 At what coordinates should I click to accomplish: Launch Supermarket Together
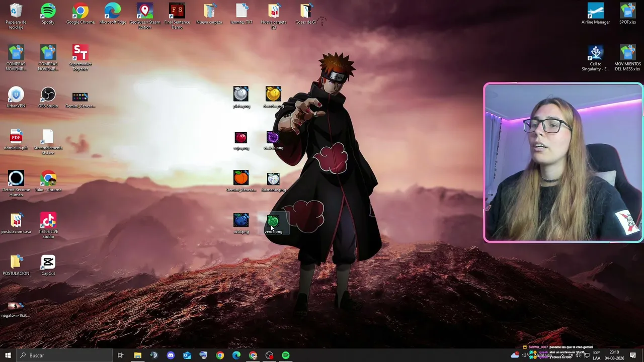click(x=80, y=58)
